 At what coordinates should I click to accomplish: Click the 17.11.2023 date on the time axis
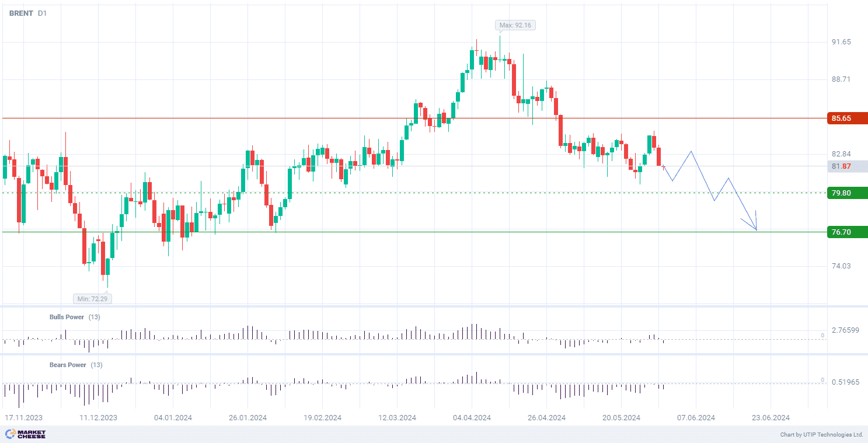pos(23,418)
